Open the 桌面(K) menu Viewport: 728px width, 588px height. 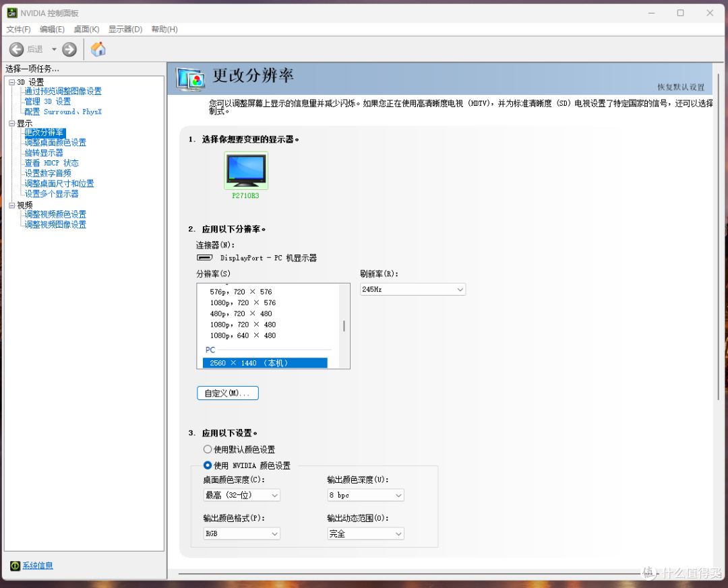click(x=86, y=29)
